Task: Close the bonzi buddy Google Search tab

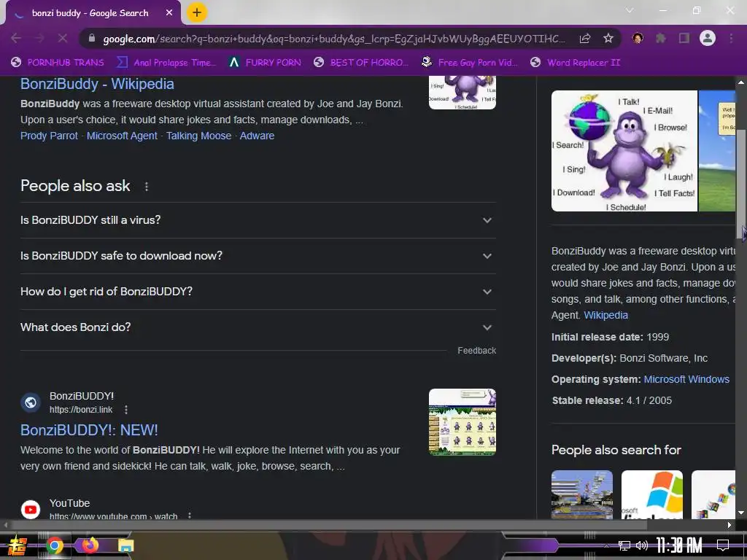Action: point(169,13)
